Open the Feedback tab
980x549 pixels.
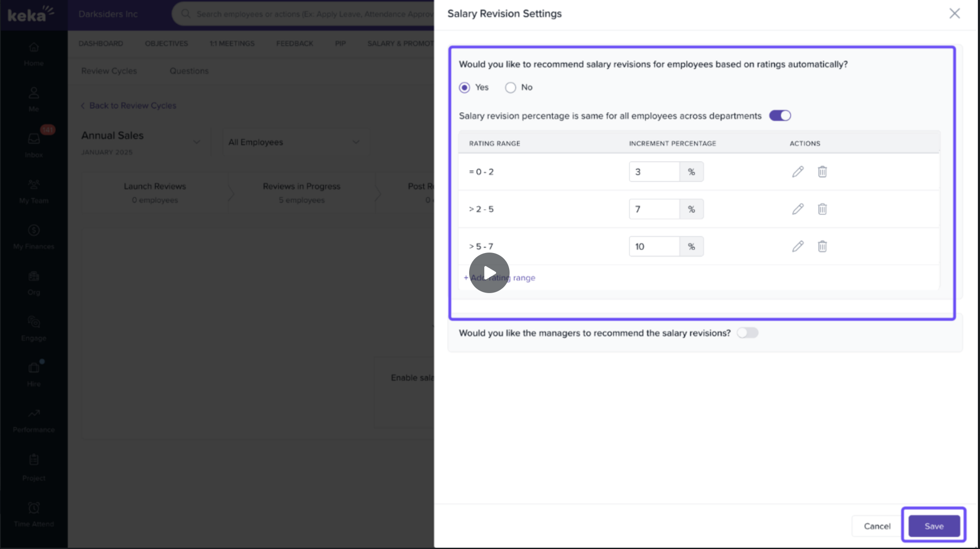click(294, 43)
